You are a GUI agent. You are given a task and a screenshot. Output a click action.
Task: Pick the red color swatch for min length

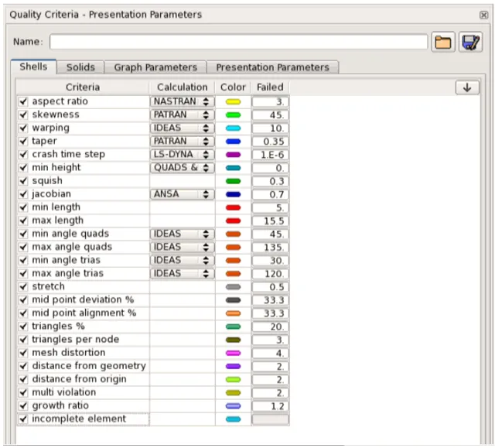(234, 207)
